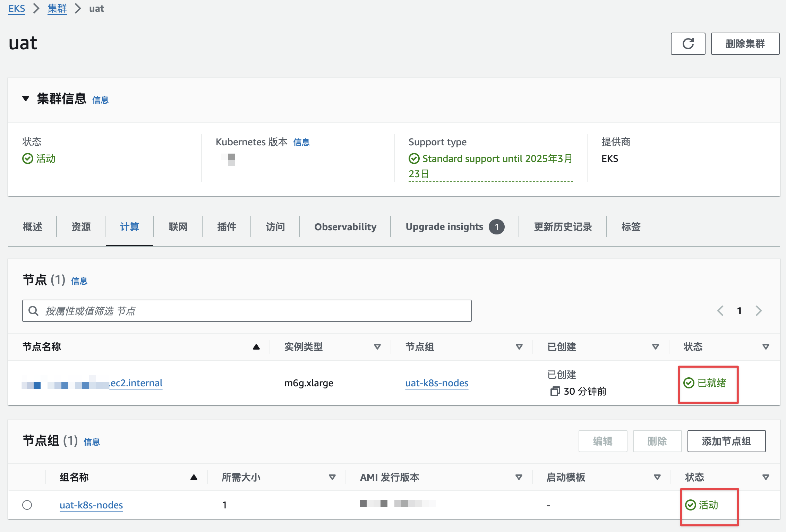Viewport: 786px width, 532px height.
Task: Sort nodes table by 状态 column arrow
Action: (766, 347)
